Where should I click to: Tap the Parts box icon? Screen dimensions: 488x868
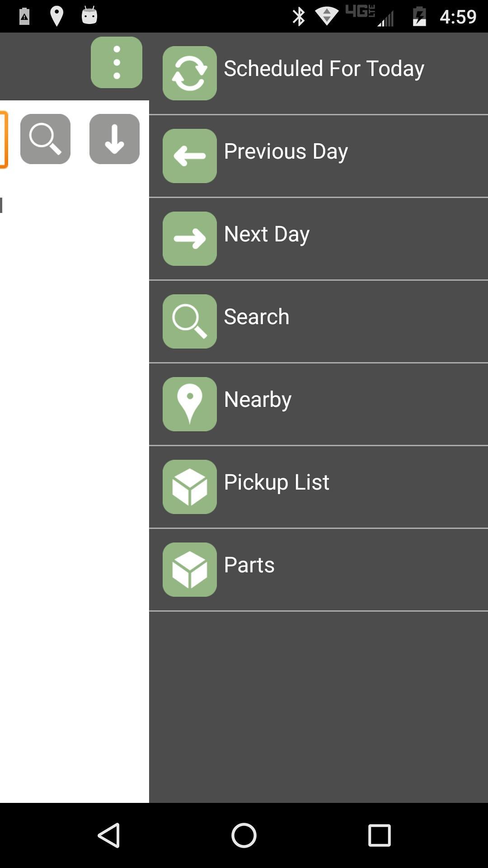190,570
